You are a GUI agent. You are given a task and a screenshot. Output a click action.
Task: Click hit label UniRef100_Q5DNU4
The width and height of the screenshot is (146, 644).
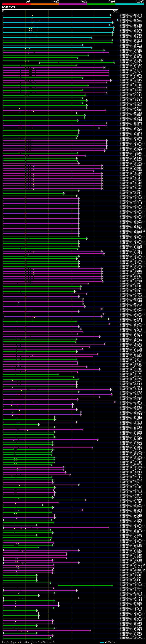pos(131,170)
